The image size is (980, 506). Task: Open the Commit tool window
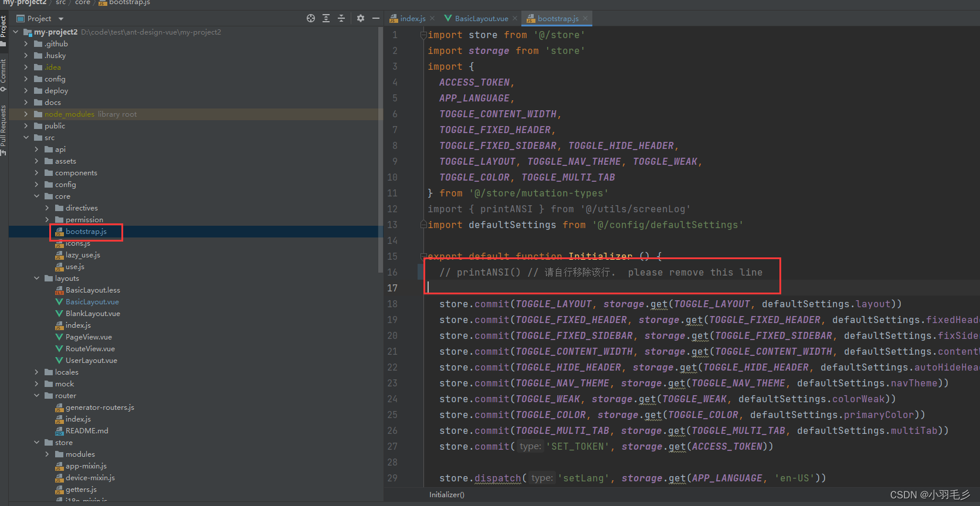pyautogui.click(x=4, y=74)
